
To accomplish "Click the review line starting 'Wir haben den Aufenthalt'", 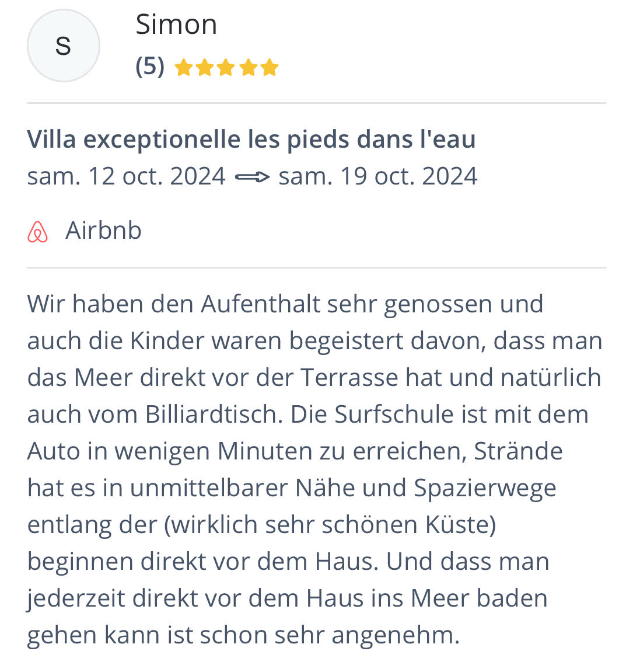I will coord(285,305).
